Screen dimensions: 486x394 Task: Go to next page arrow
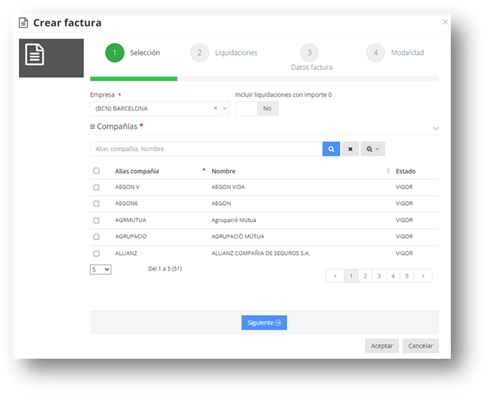(x=423, y=276)
